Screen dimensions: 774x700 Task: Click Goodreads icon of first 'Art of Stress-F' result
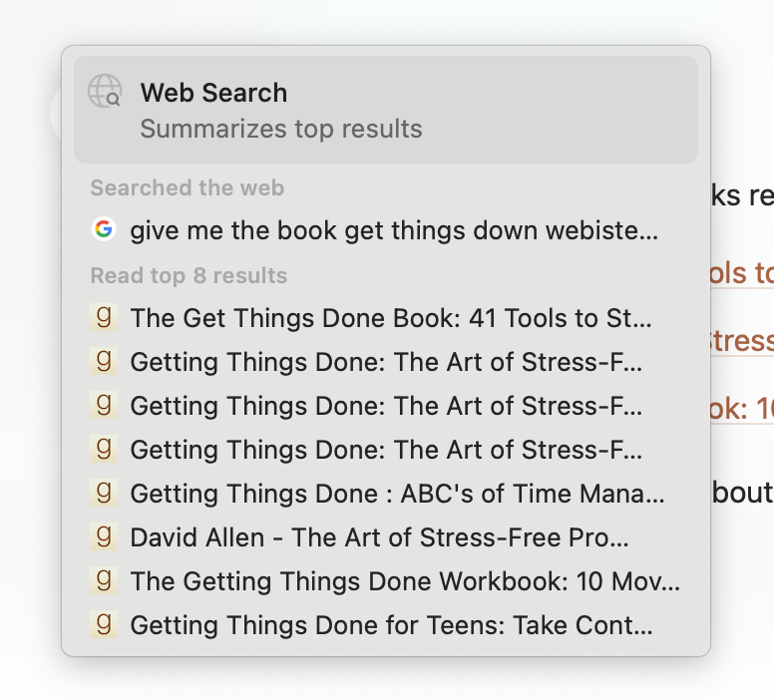pos(103,361)
